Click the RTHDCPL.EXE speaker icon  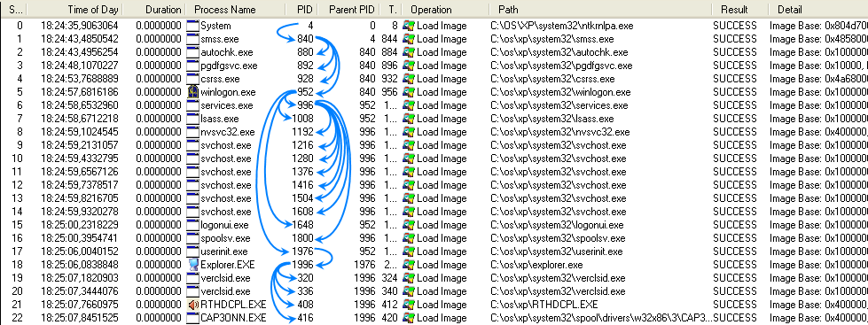[x=192, y=305]
